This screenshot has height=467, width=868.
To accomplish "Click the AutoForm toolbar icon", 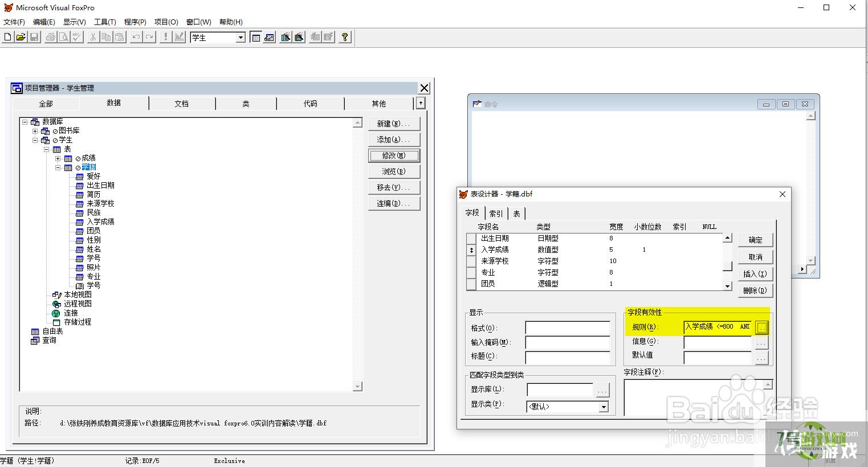I will point(315,37).
